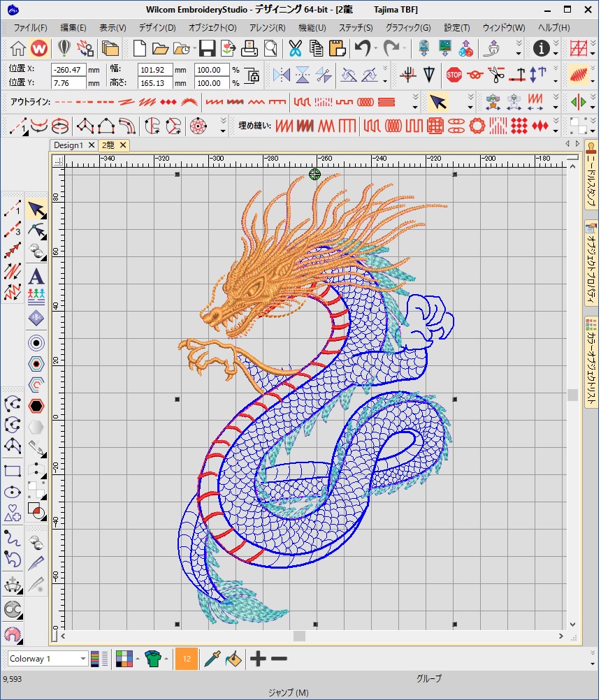Toggle the Select Object arrow in the left toolbox

pyautogui.click(x=36, y=210)
